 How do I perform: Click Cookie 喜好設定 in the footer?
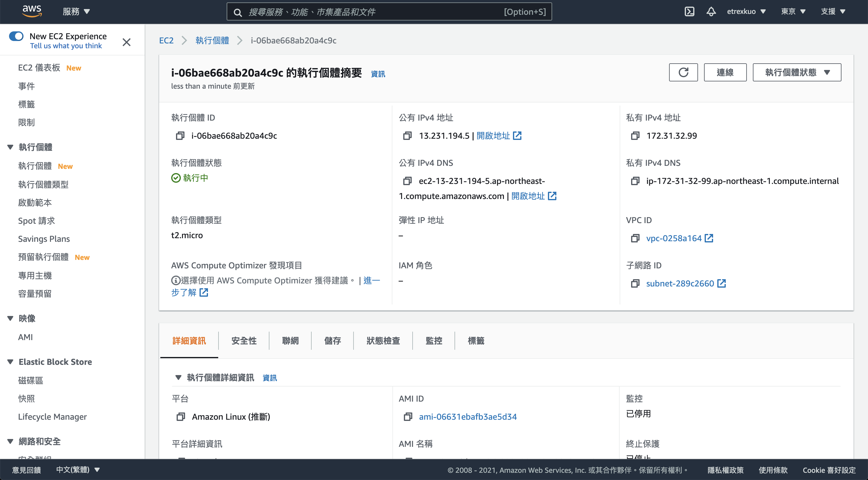(829, 470)
